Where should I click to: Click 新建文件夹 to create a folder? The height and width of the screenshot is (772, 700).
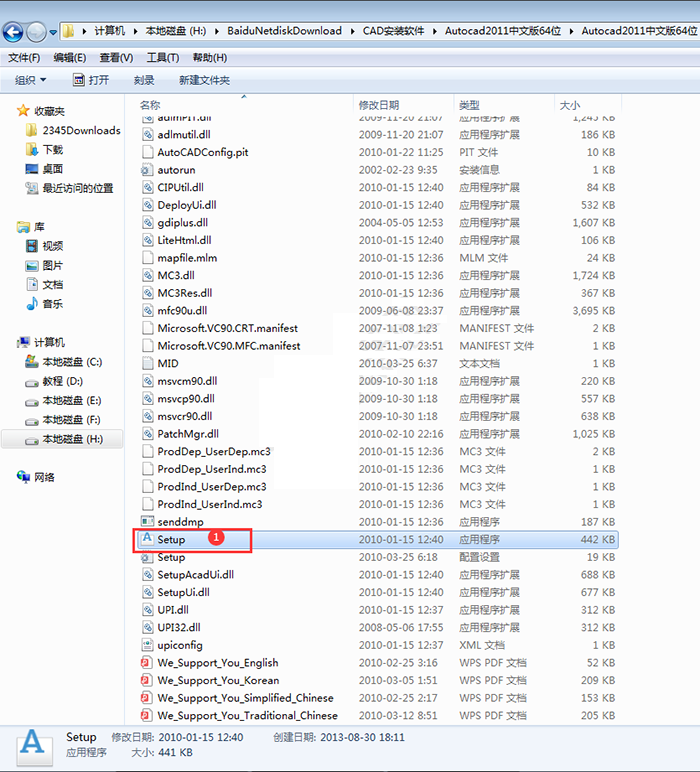tap(204, 80)
